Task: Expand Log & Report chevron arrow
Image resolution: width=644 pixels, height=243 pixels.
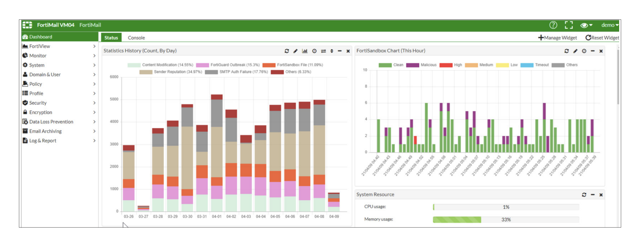Action: click(94, 141)
